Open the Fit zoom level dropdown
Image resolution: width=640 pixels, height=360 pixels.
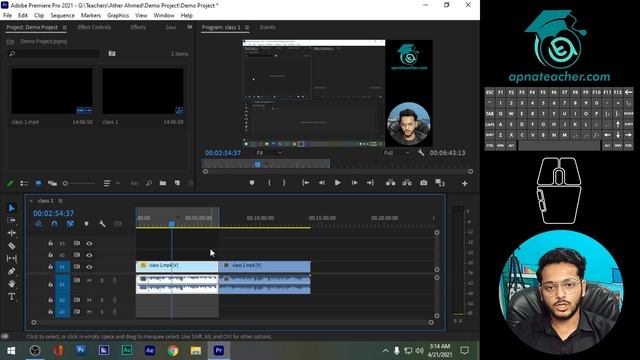click(x=269, y=153)
